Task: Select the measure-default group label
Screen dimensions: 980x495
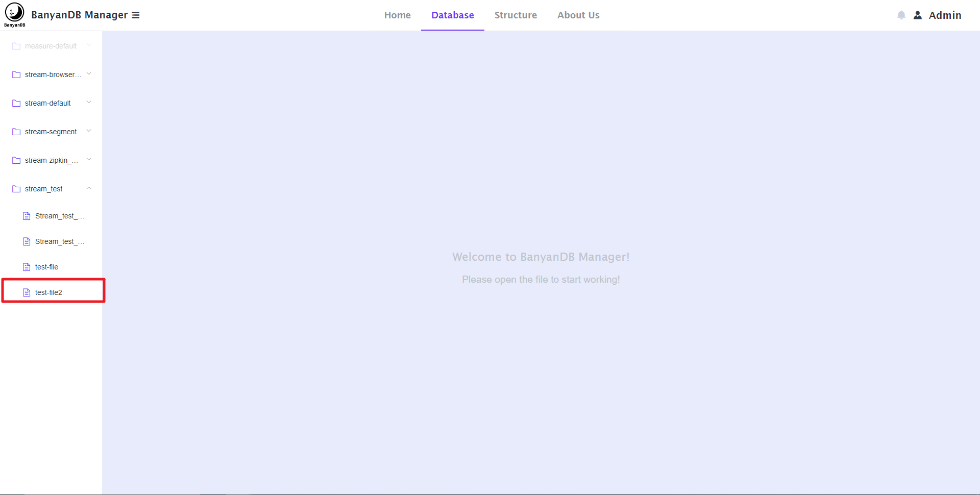Action: point(51,46)
